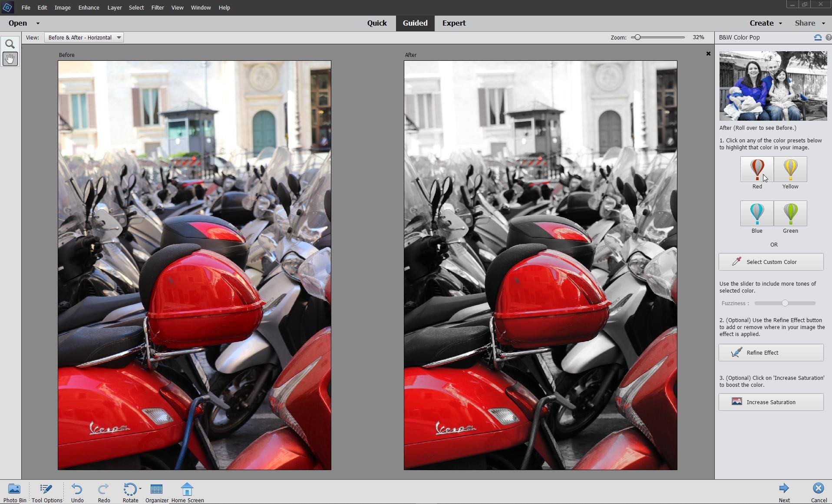Click the B&W Color Pop sample thumbnail
This screenshot has height=504, width=832.
pos(773,86)
